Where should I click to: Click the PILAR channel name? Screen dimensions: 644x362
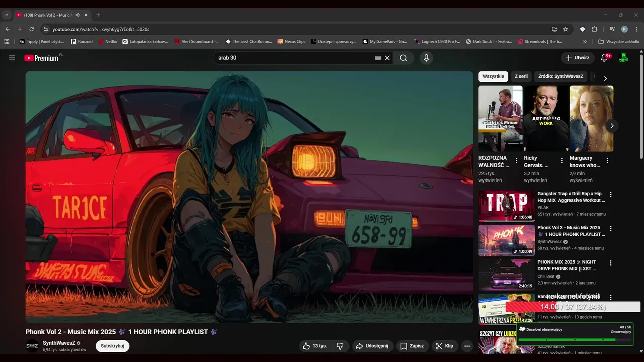[543, 207]
